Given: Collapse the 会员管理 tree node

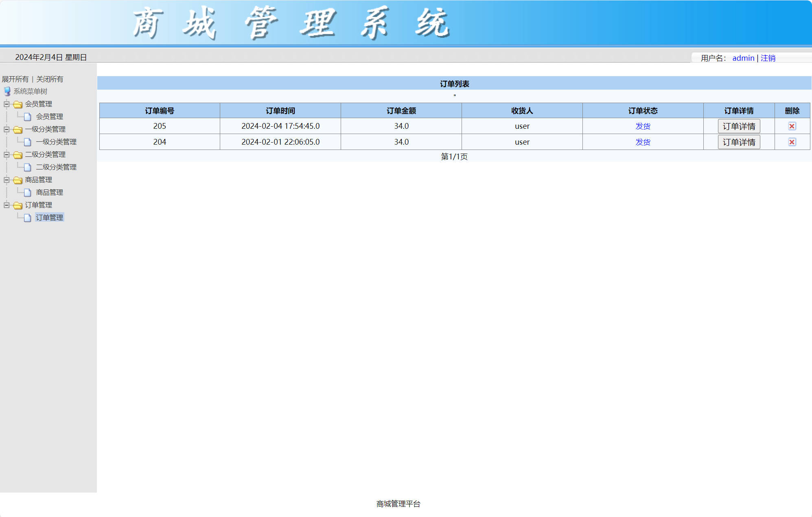Looking at the screenshot, I should point(6,104).
